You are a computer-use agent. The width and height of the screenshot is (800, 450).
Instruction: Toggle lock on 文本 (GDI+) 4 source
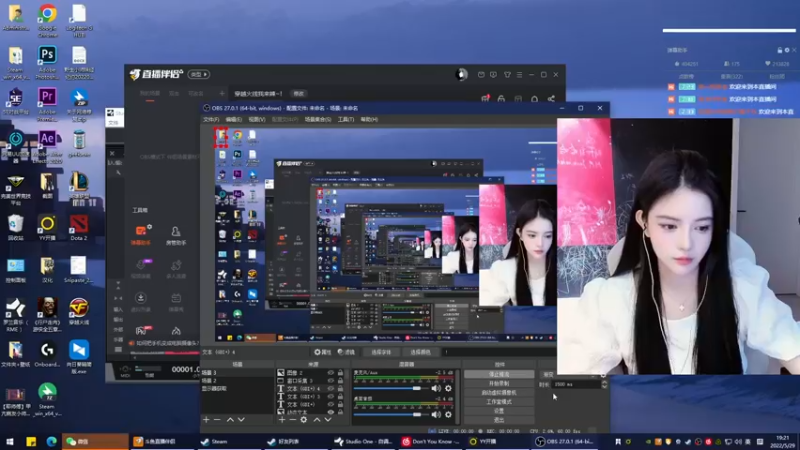[x=340, y=389]
